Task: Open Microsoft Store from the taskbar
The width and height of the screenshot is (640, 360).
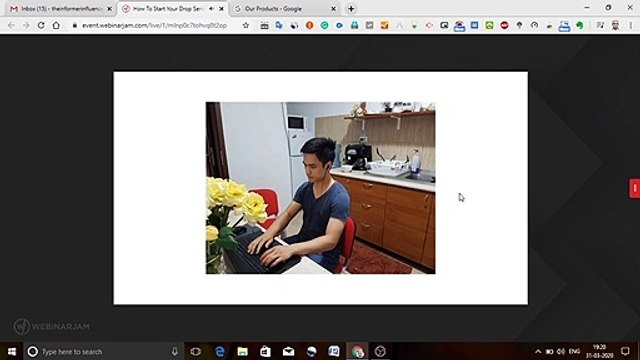Action: tap(265, 351)
